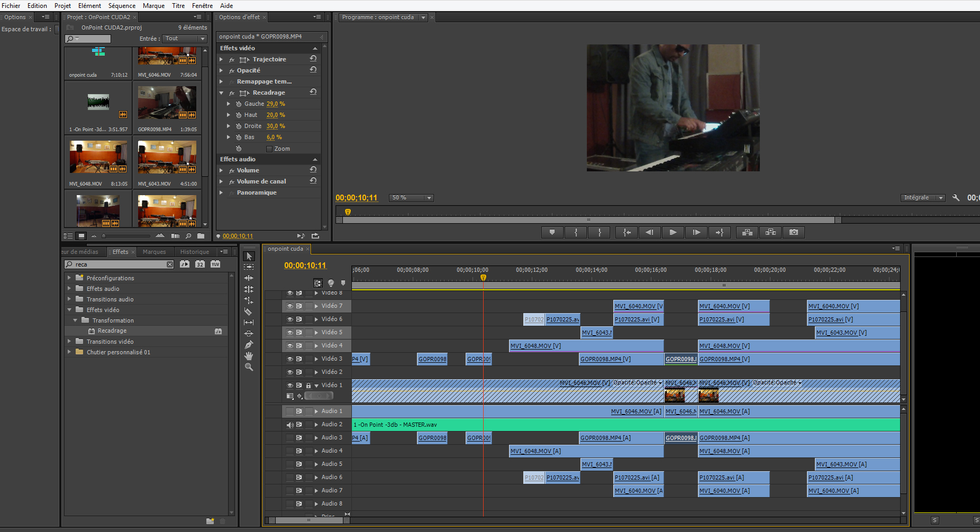Expand the Trajectoire effect properties
Image resolution: width=980 pixels, height=532 pixels.
pyautogui.click(x=221, y=59)
